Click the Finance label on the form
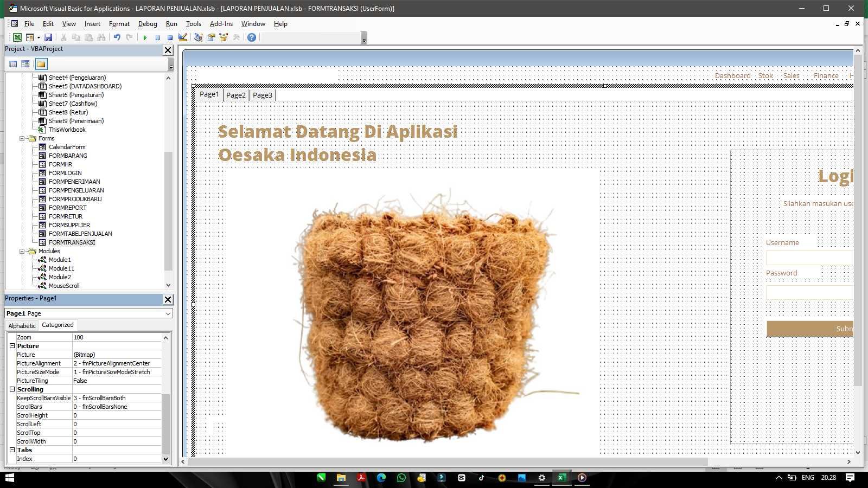 [x=826, y=76]
